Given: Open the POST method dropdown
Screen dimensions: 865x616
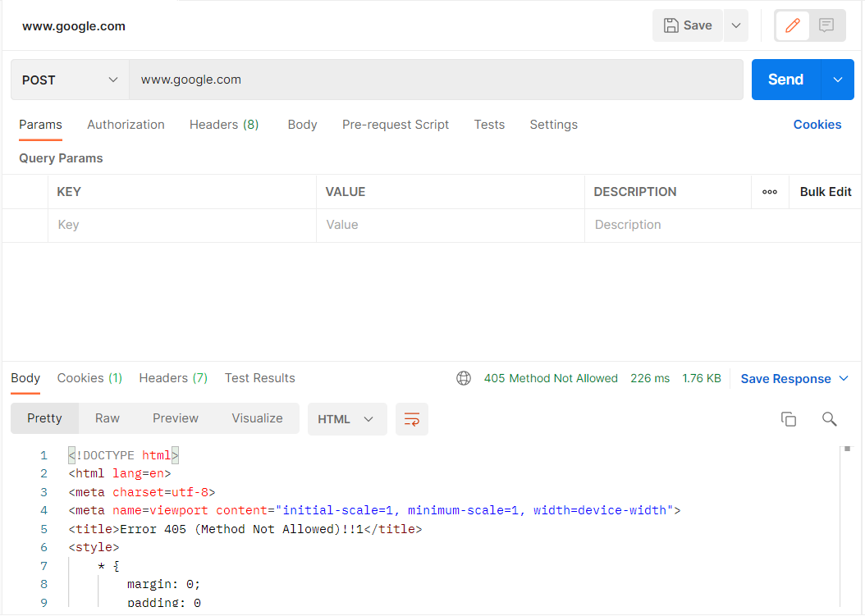Looking at the screenshot, I should click(70, 80).
